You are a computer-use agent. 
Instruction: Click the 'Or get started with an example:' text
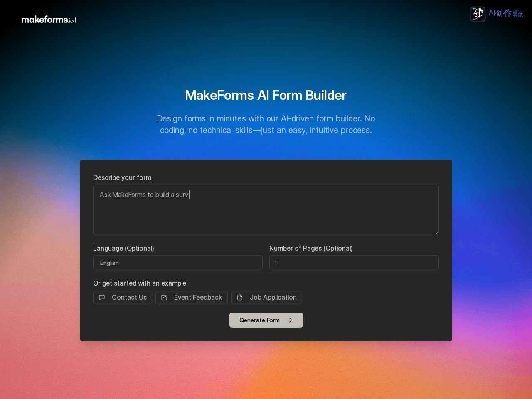[140, 283]
